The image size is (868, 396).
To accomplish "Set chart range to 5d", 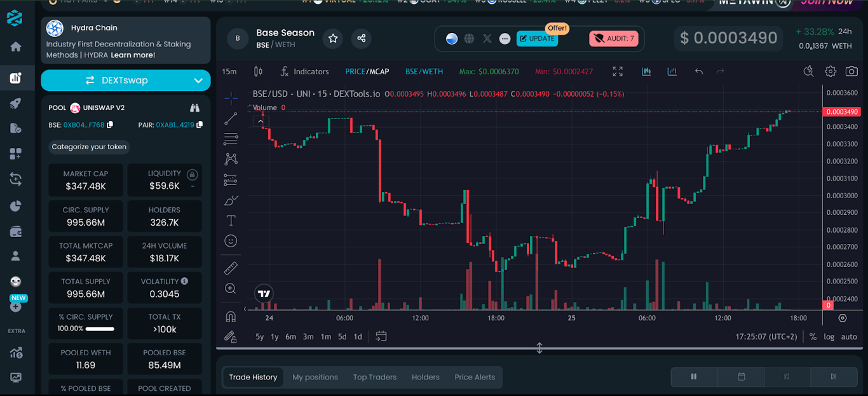I will [x=342, y=337].
